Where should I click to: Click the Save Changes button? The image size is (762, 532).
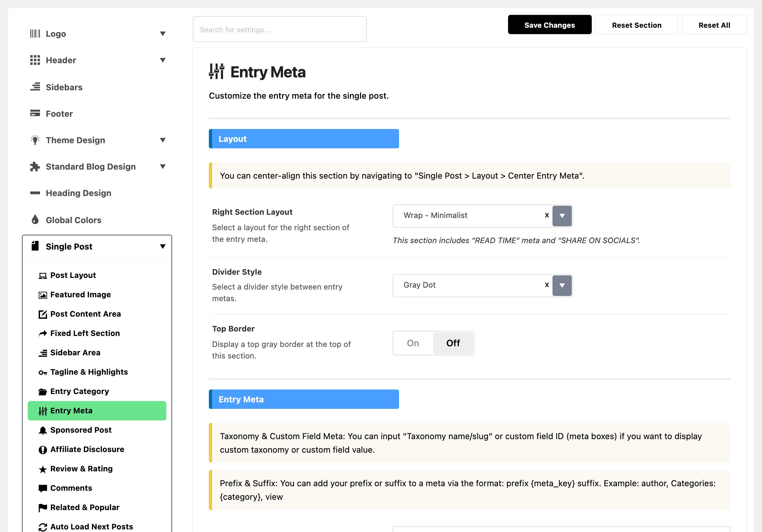(x=550, y=25)
